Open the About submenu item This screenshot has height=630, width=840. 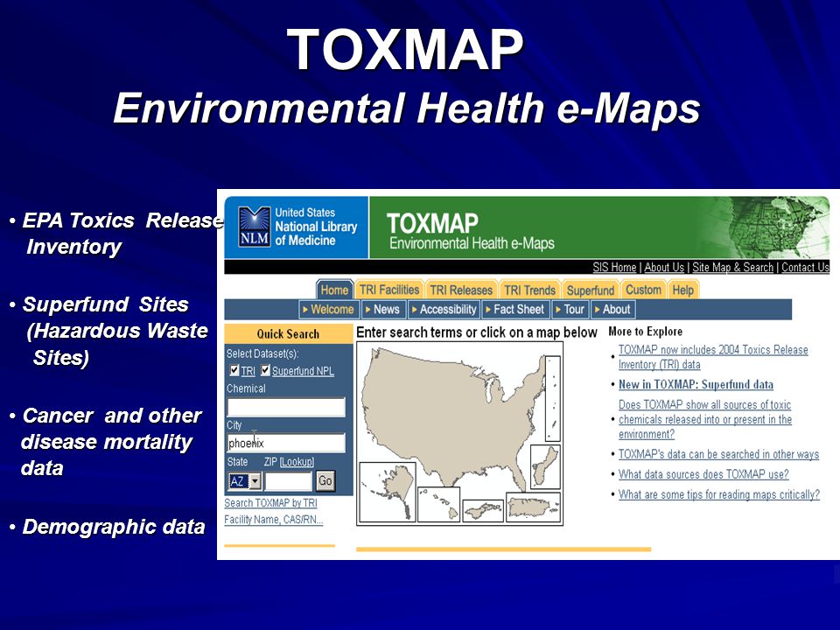click(x=612, y=309)
